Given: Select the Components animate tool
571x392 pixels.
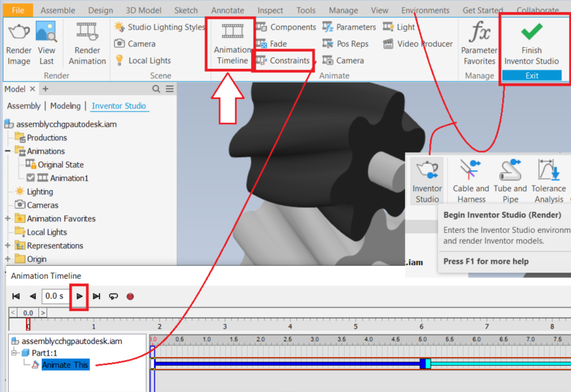Looking at the screenshot, I should 286,27.
